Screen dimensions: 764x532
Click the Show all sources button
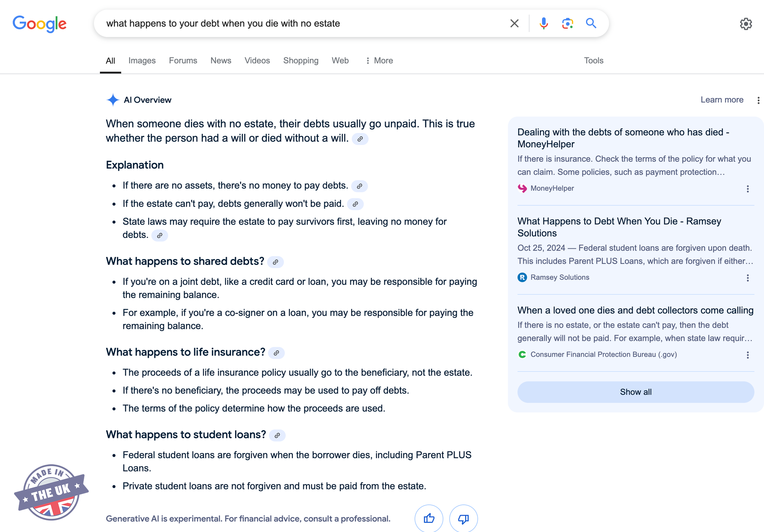pos(635,392)
